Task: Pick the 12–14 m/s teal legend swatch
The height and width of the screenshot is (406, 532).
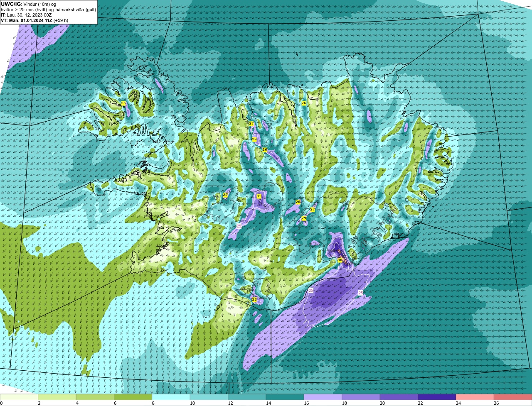Action: coord(247,397)
